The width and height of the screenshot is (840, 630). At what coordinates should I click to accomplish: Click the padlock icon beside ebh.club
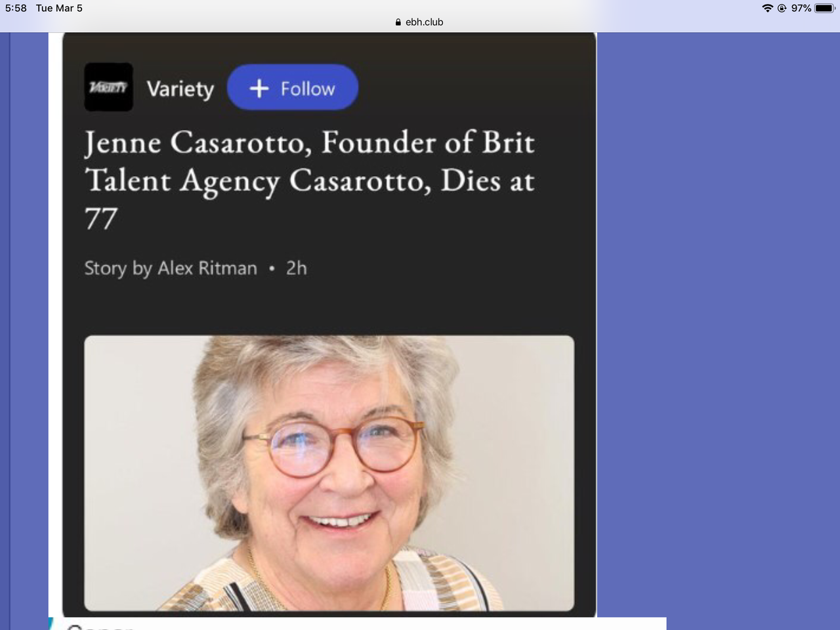[398, 22]
